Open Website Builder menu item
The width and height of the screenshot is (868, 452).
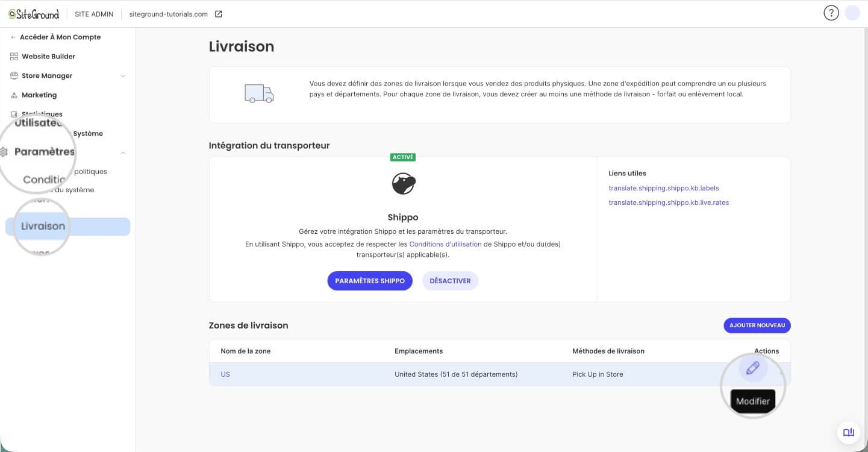point(48,57)
